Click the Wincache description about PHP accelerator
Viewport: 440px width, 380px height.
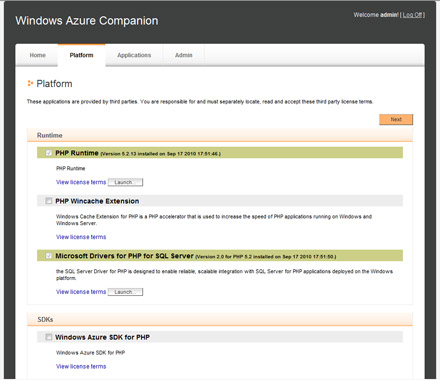214,220
